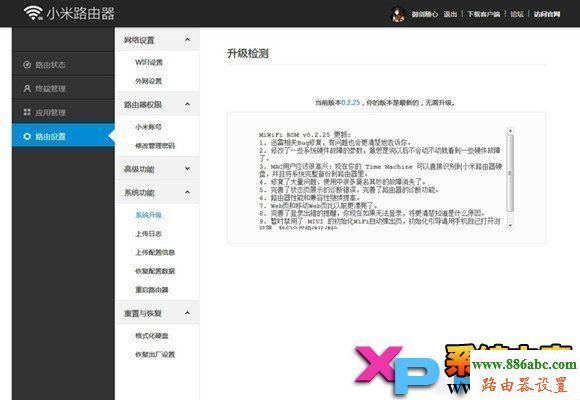The height and width of the screenshot is (400, 580).
Task: Click the username next to avatar
Action: (425, 14)
